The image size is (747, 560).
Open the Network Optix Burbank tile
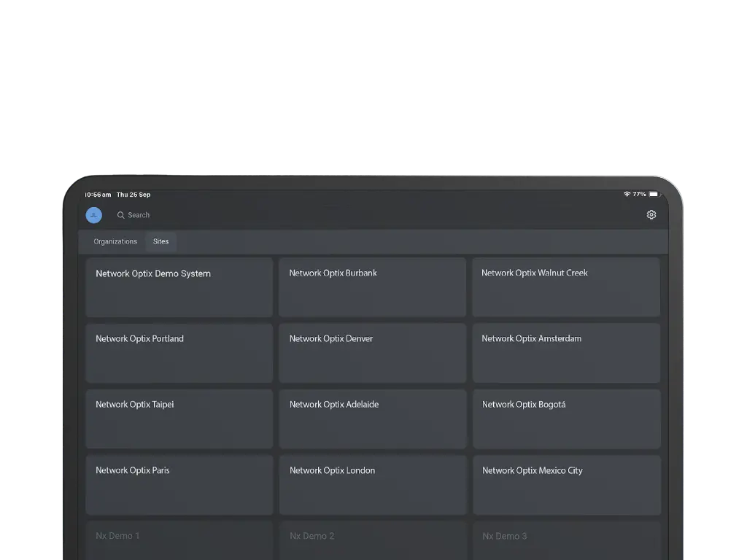click(372, 287)
